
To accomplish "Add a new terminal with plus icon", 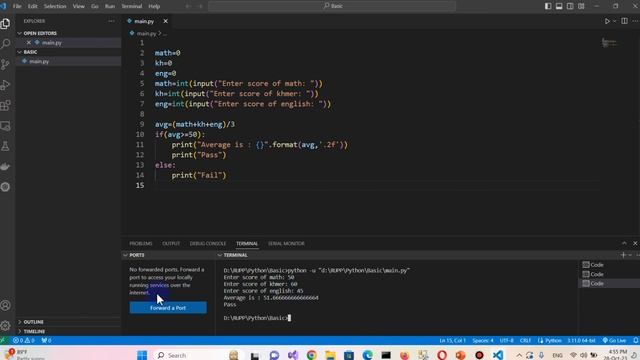I will click(x=623, y=255).
